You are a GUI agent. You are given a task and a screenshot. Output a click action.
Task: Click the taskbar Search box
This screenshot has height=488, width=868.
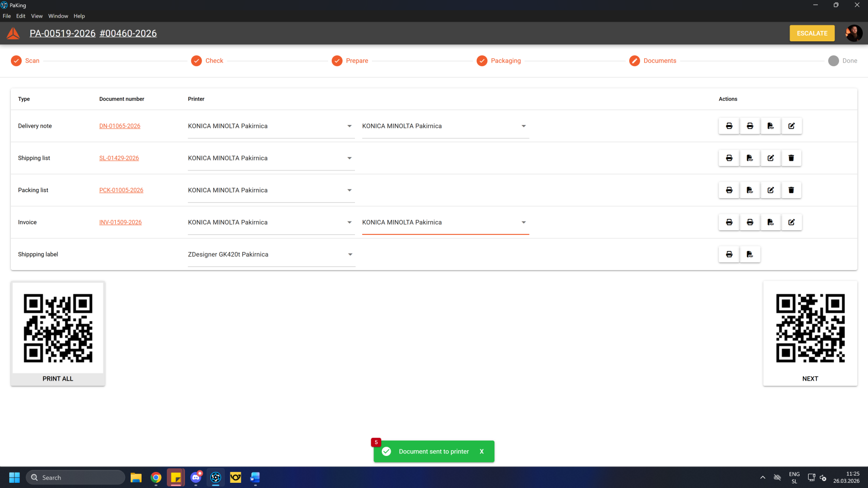point(75,478)
